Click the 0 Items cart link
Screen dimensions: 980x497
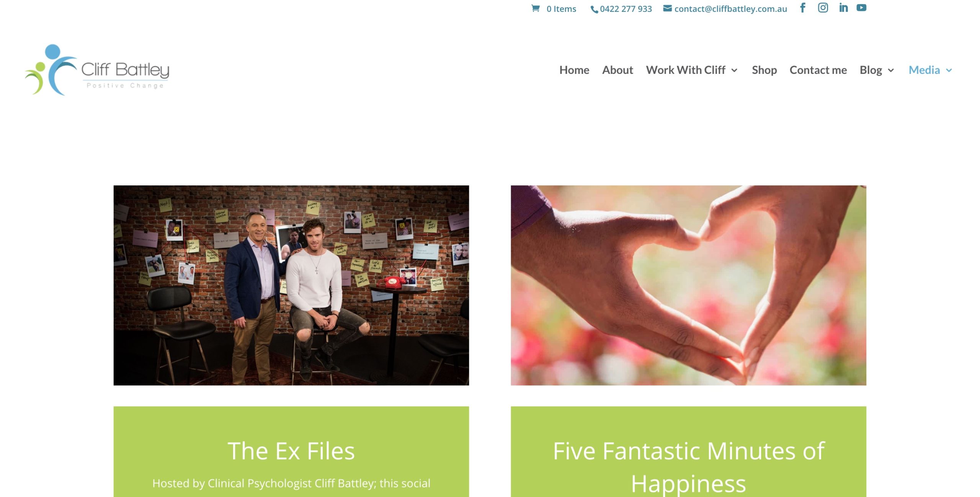click(561, 9)
